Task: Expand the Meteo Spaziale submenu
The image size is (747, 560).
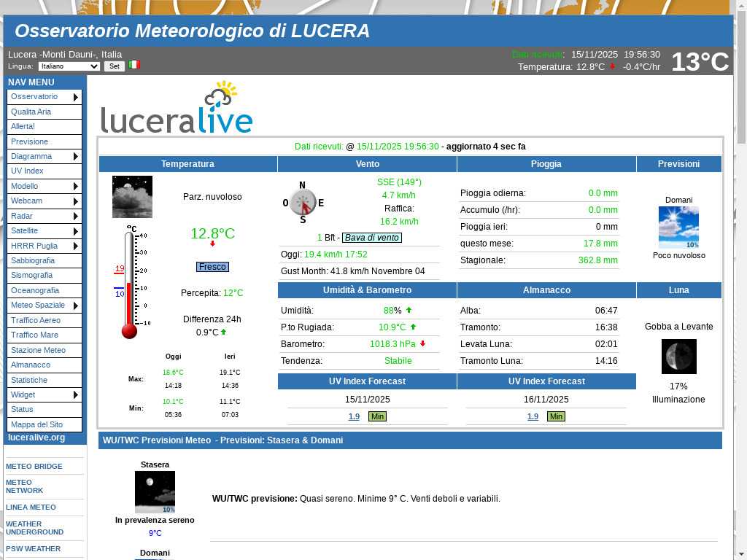Action: coord(44,306)
